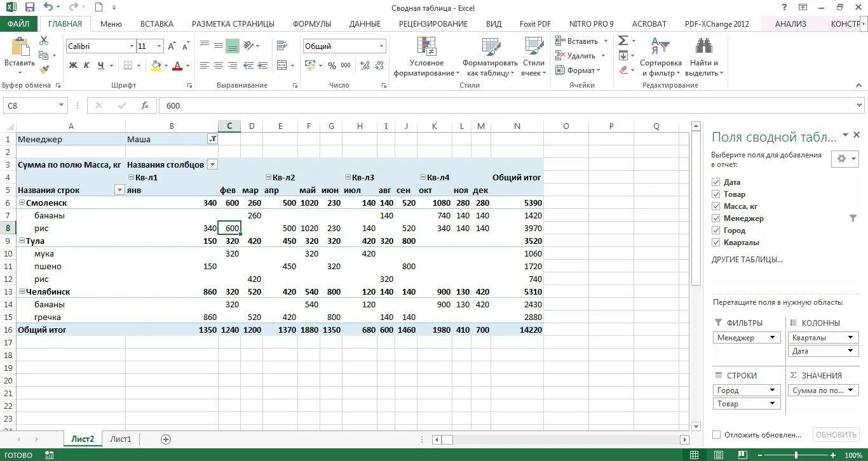Click the Paste clipboard icon
This screenshot has height=461, width=868.
tap(20, 48)
